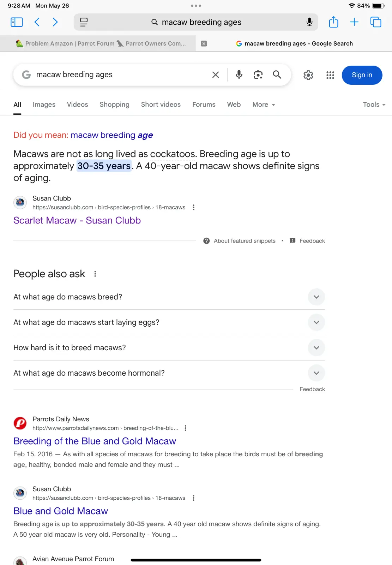Clear the Google search query

click(x=216, y=75)
